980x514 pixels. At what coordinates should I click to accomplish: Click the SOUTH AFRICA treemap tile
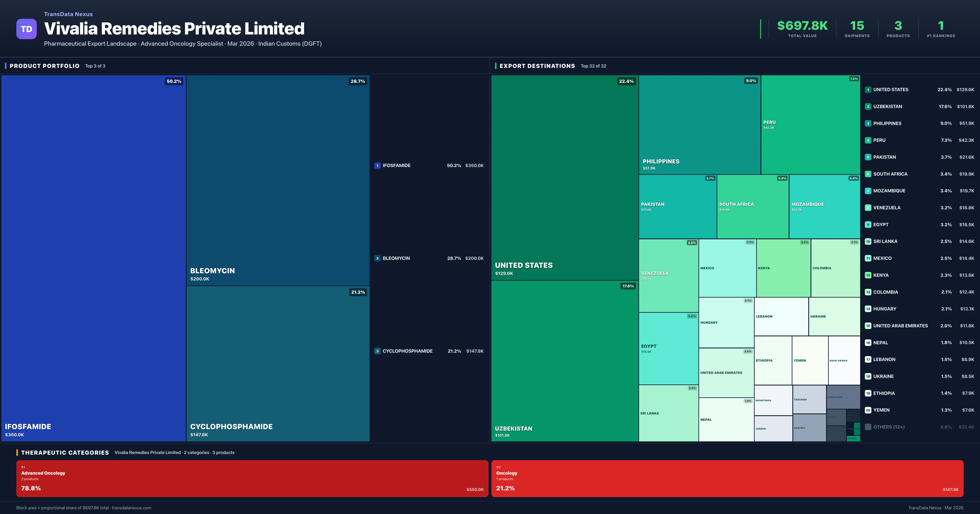(x=753, y=206)
